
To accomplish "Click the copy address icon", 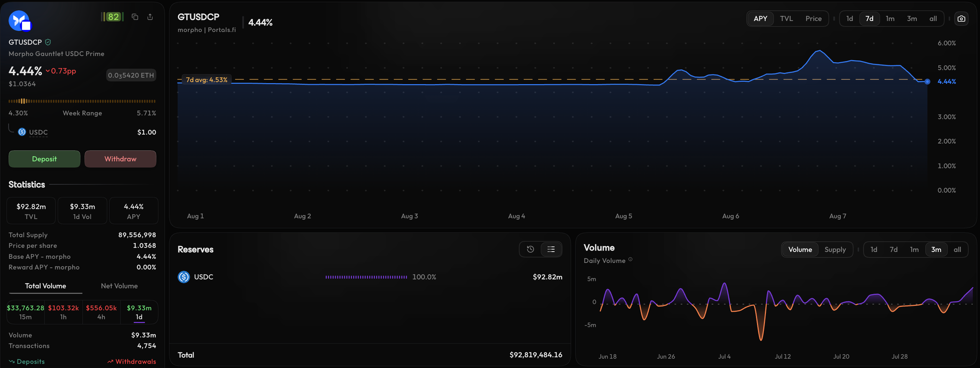I will [135, 17].
